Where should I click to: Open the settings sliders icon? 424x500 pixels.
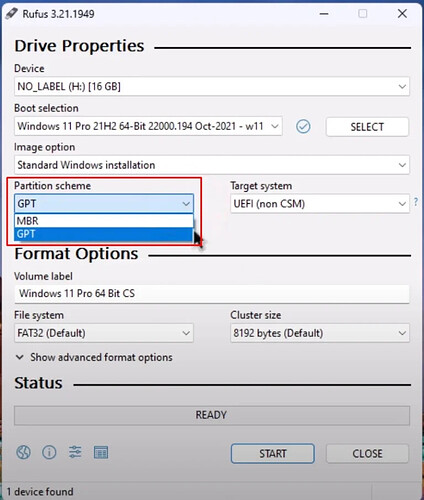tap(75, 452)
